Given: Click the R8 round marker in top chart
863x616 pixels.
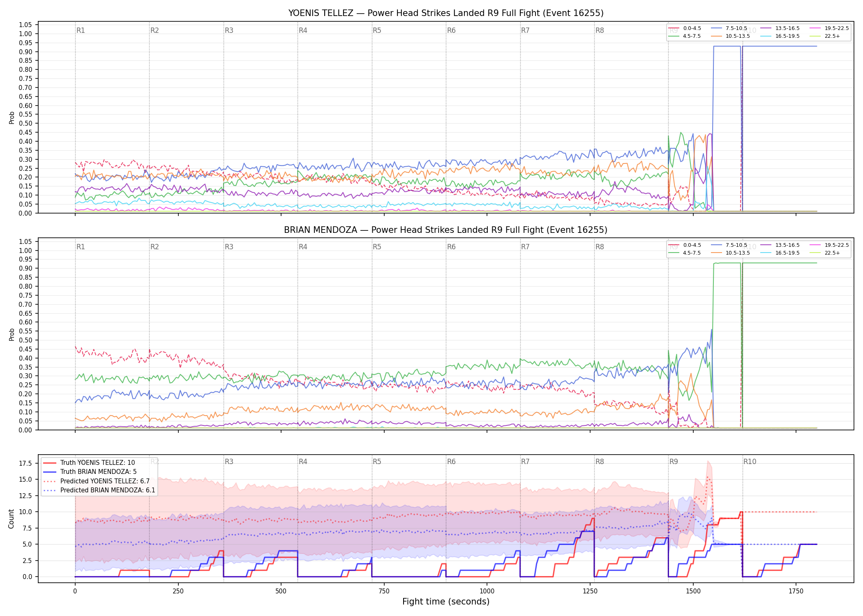Looking at the screenshot, I should pos(600,30).
